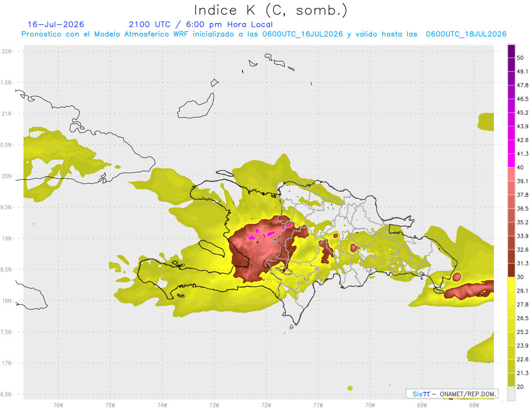Click the longitude label "70W"
Viewport: 532px width, 411px height.
click(x=370, y=406)
